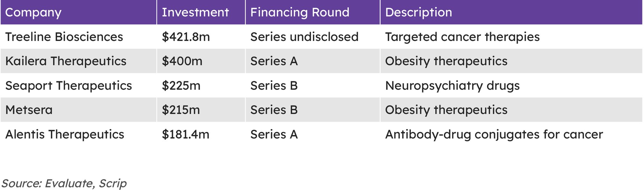644x190 pixels.
Task: Click the Series undisclosed cell
Action: pyautogui.click(x=304, y=37)
